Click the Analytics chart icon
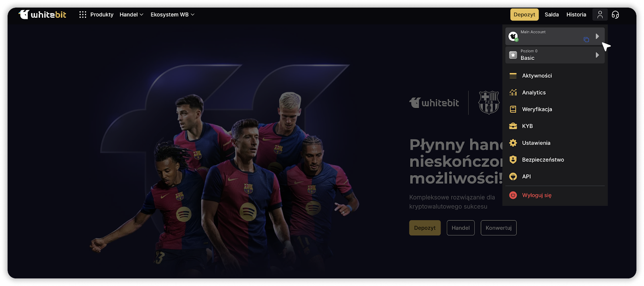The height and width of the screenshot is (286, 644). coord(513,92)
